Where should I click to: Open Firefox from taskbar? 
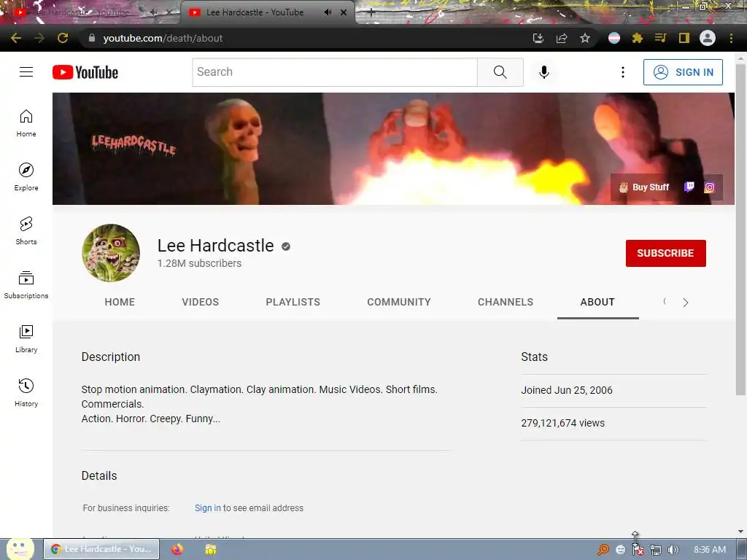point(177,549)
